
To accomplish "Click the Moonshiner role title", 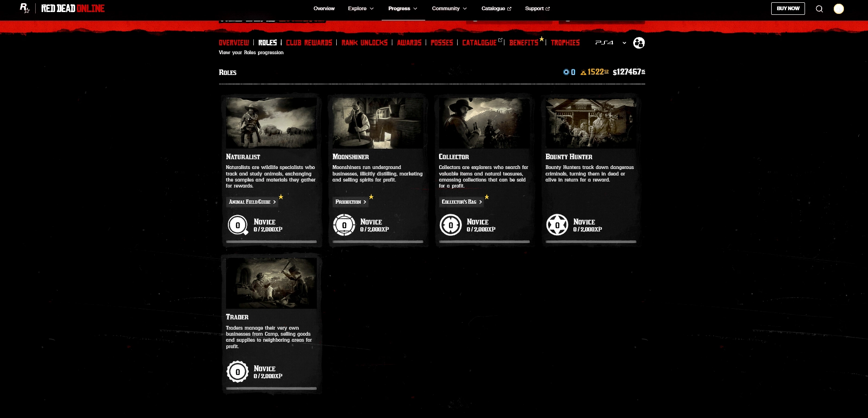I will coord(351,157).
